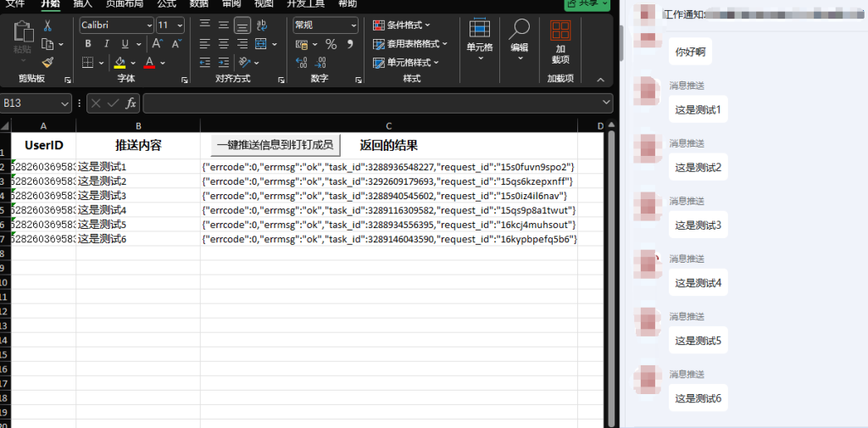Open the Calibri font name dropdown

(x=117, y=25)
